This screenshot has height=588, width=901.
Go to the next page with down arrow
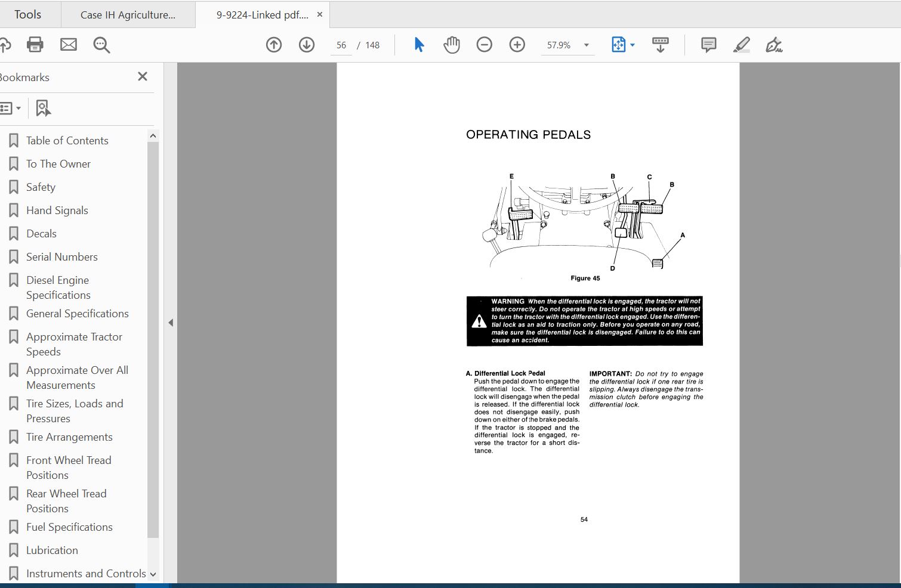(x=307, y=45)
